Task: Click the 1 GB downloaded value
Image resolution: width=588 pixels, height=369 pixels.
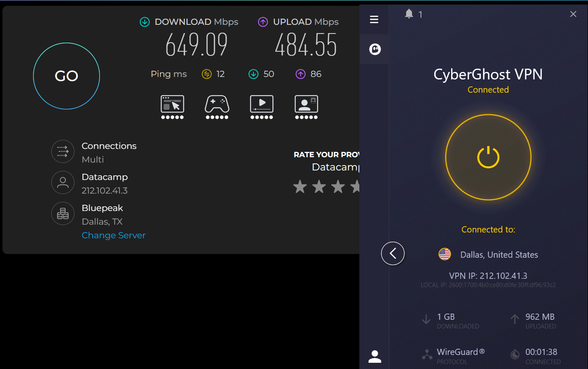Action: (x=446, y=317)
